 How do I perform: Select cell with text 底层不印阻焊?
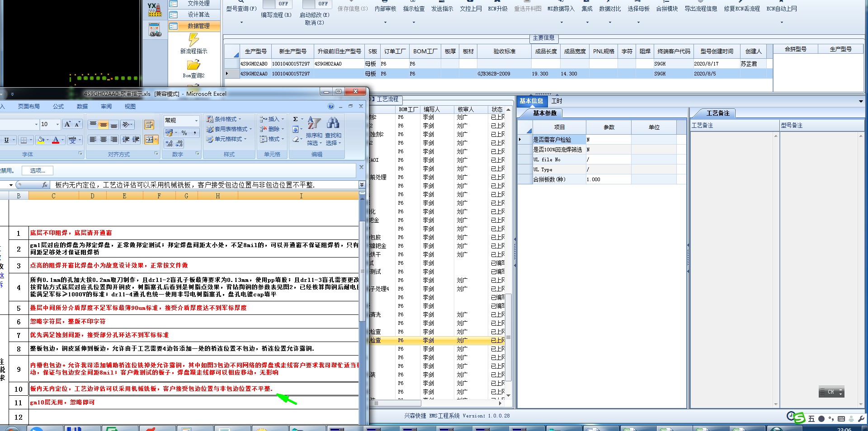(193, 233)
